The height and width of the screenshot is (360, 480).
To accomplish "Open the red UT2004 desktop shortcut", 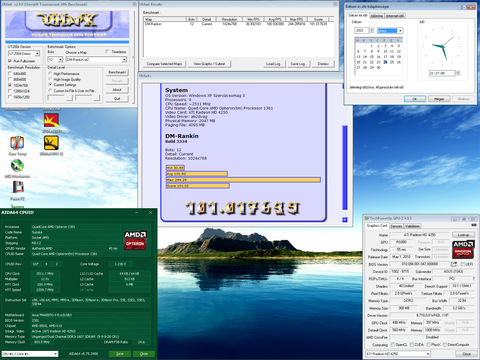I will pos(51,120).
